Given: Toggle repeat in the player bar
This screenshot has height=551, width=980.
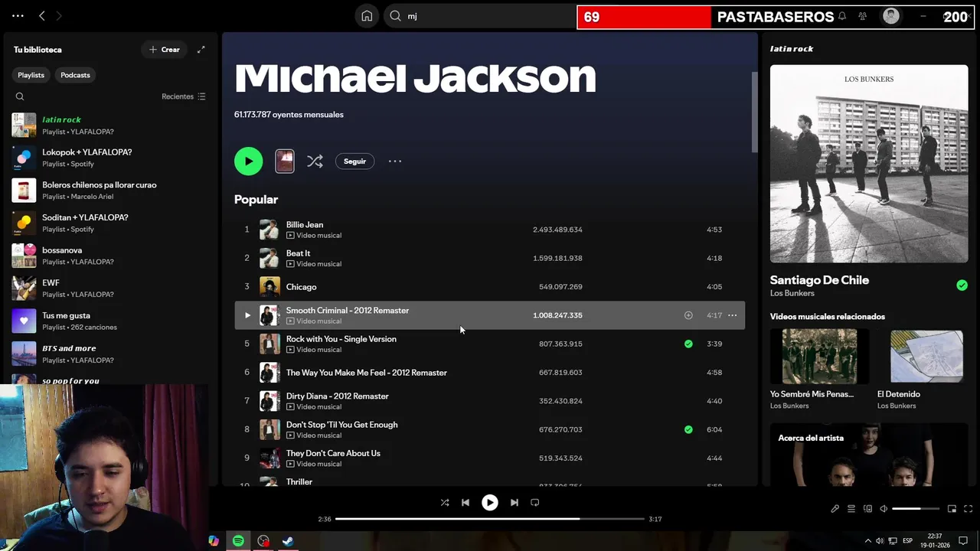Looking at the screenshot, I should (x=535, y=503).
